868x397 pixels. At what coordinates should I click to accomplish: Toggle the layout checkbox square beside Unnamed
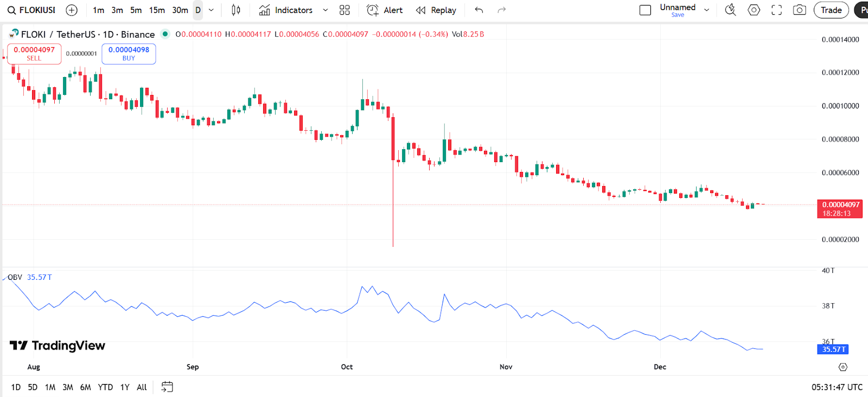point(645,10)
